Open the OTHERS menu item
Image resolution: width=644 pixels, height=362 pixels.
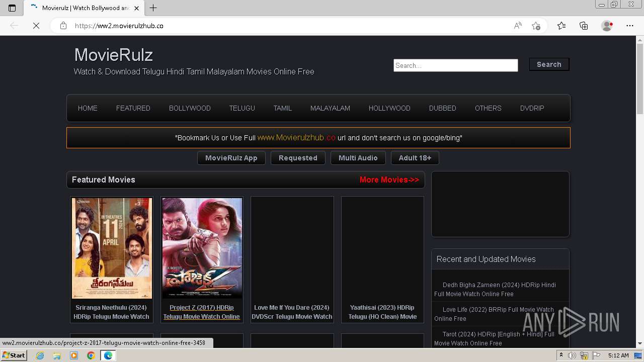point(488,108)
